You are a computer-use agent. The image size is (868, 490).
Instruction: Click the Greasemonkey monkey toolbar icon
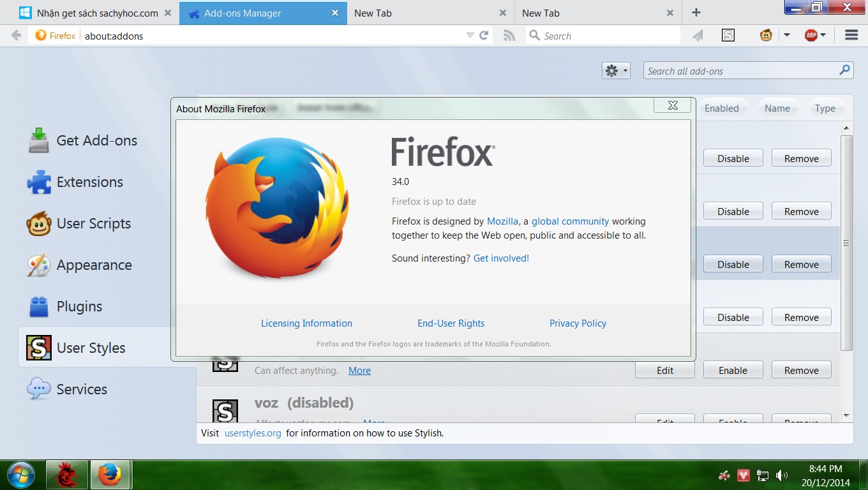coord(767,36)
